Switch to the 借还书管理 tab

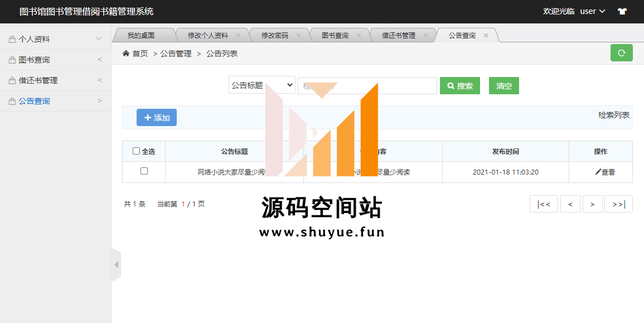pyautogui.click(x=399, y=35)
